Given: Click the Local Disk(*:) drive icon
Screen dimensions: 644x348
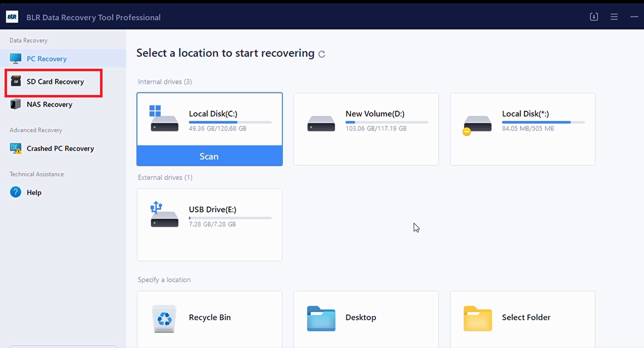Looking at the screenshot, I should [477, 125].
